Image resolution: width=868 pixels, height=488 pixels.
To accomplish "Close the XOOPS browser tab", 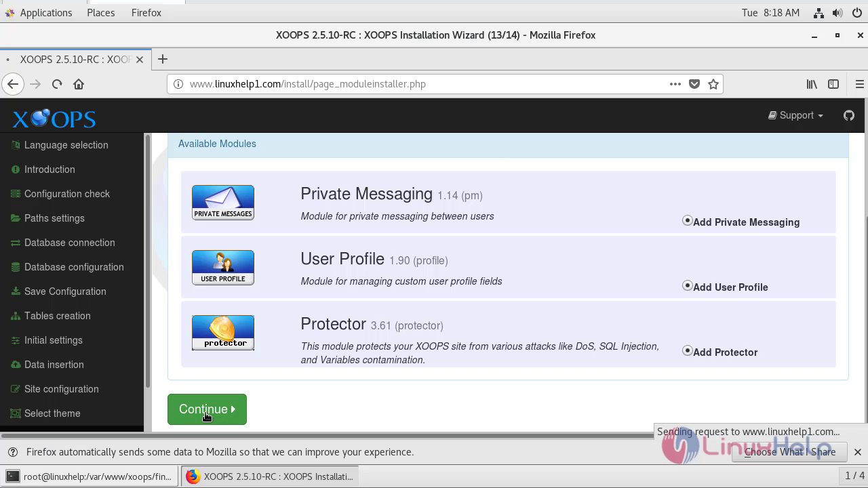I will 140,60.
